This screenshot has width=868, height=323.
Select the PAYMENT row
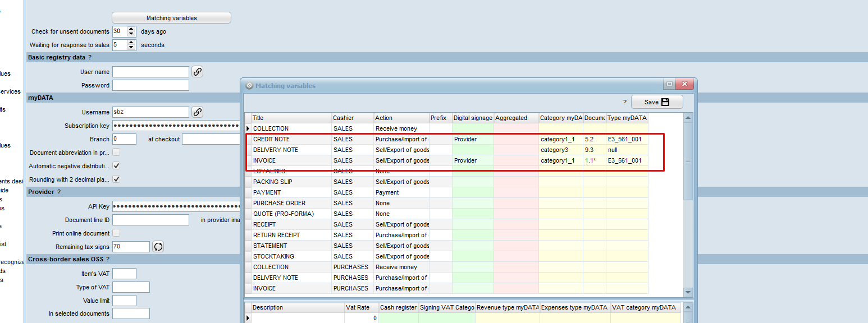click(x=447, y=192)
